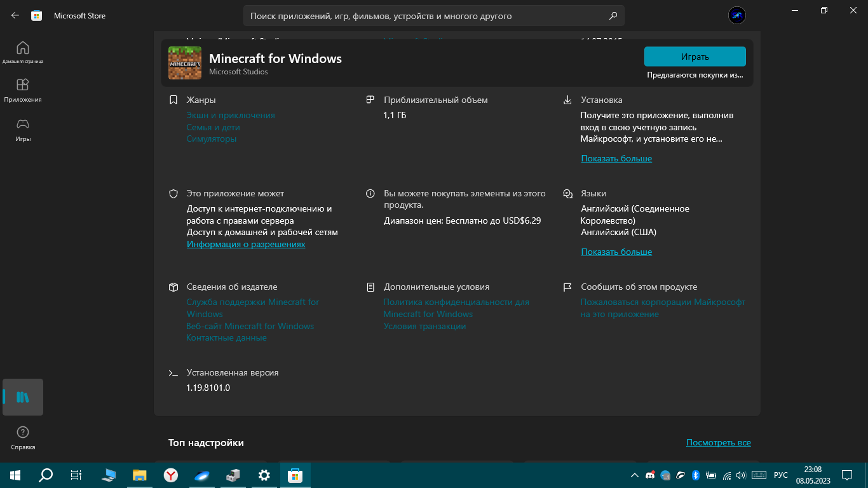This screenshot has width=868, height=488.
Task: Open the Library icon in sidebar
Action: click(x=23, y=397)
